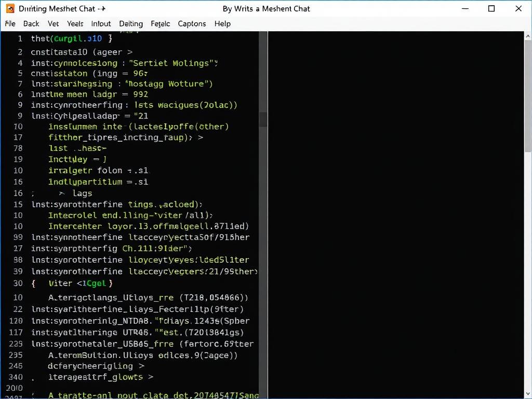Open the Fetelc menu
This screenshot has width=532, height=399.
tap(161, 24)
